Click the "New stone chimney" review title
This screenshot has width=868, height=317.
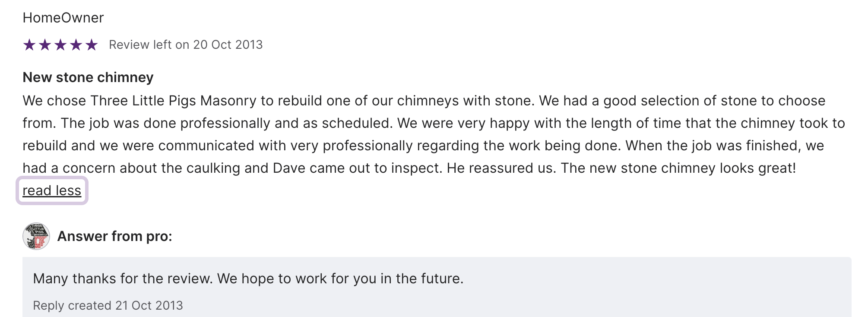tap(88, 77)
